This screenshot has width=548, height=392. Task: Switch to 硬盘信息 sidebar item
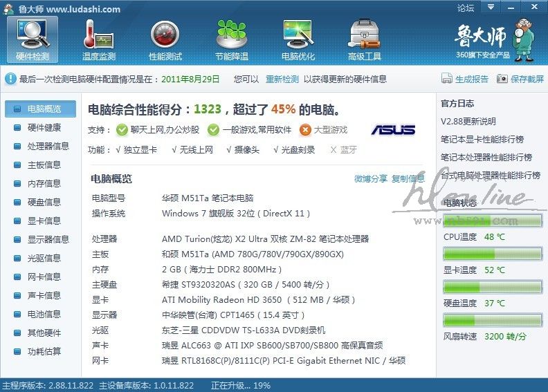(44, 202)
